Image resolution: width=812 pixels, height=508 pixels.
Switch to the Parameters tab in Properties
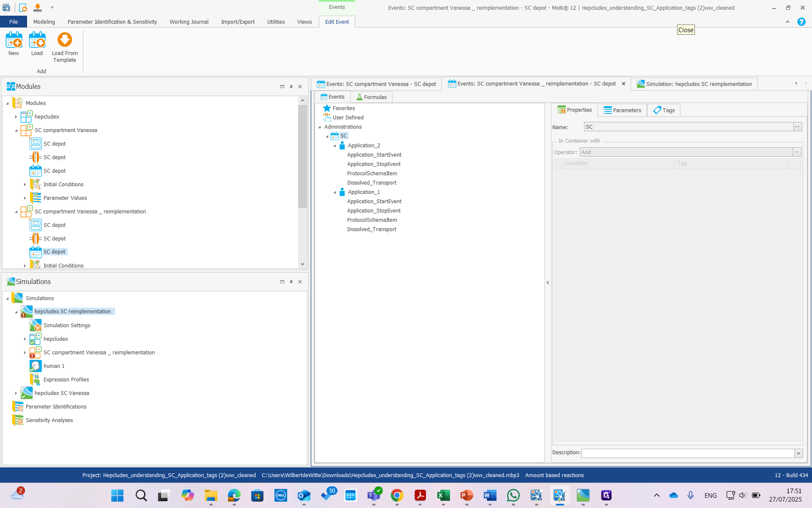pos(622,110)
